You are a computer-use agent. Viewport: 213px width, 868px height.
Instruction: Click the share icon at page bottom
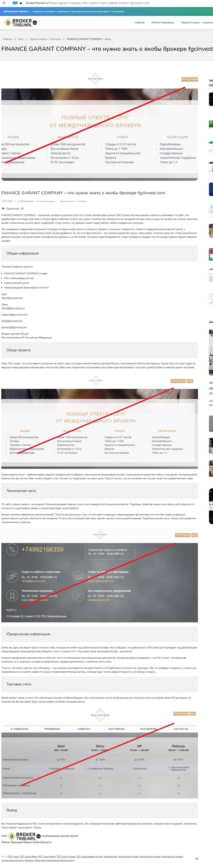tap(197, 858)
